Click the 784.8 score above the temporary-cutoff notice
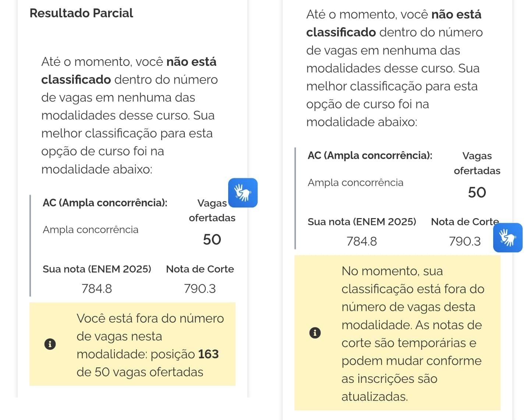The width and height of the screenshot is (530, 420). (x=362, y=241)
